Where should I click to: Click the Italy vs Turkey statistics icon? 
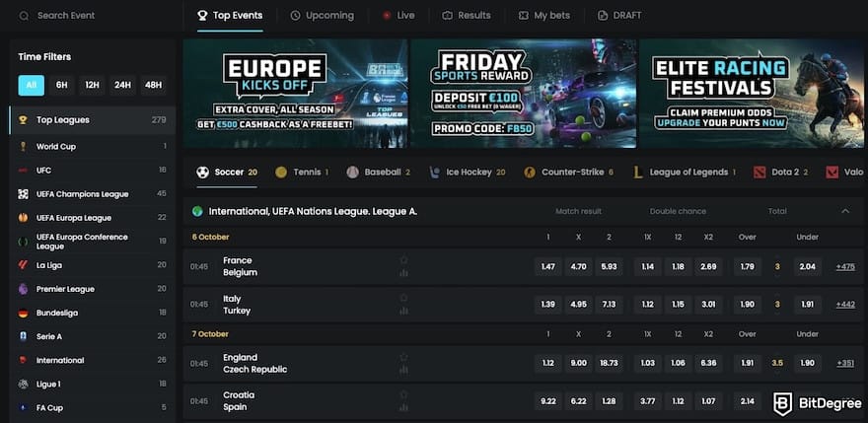[403, 312]
